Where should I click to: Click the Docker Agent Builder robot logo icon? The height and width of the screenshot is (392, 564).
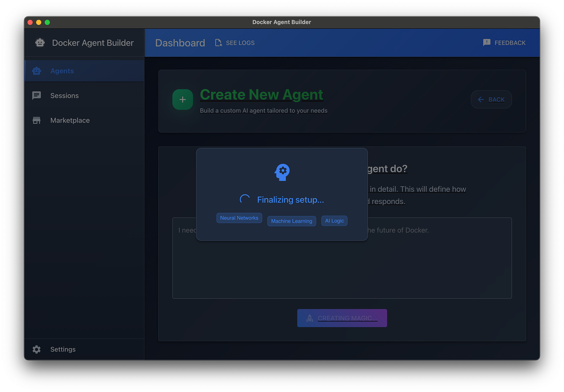[40, 43]
